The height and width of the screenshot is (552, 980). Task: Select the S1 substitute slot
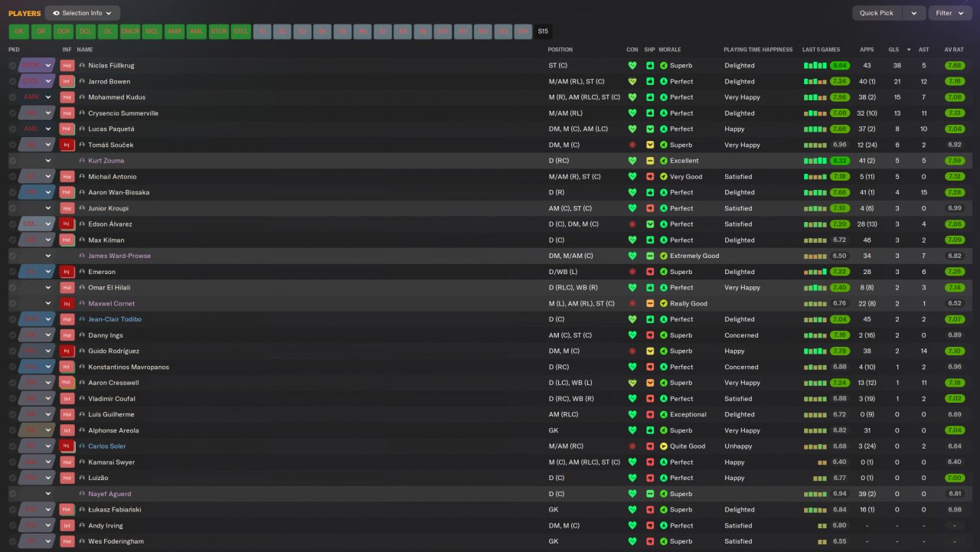[x=263, y=31]
